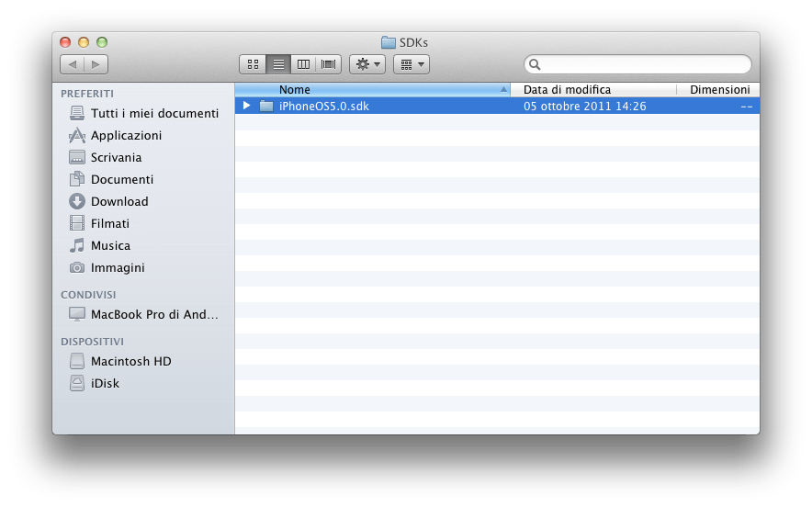Sort by Dimensioni column header

click(x=718, y=90)
